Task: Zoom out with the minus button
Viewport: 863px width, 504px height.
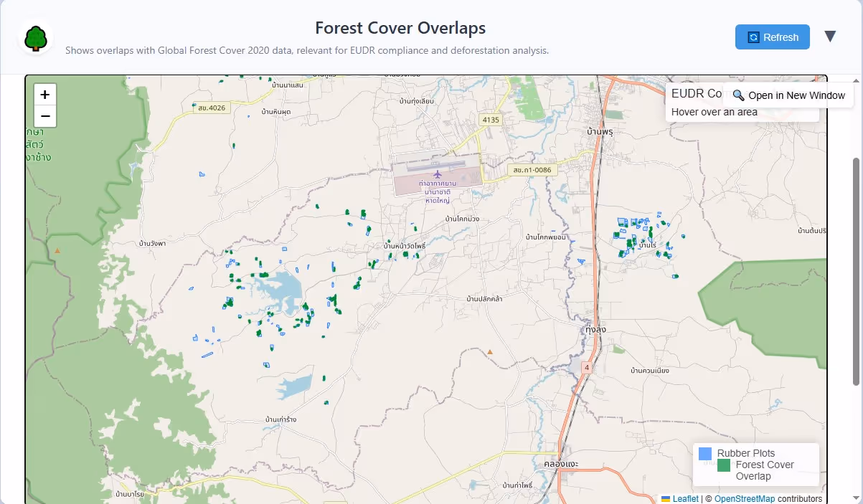Action: click(x=45, y=116)
